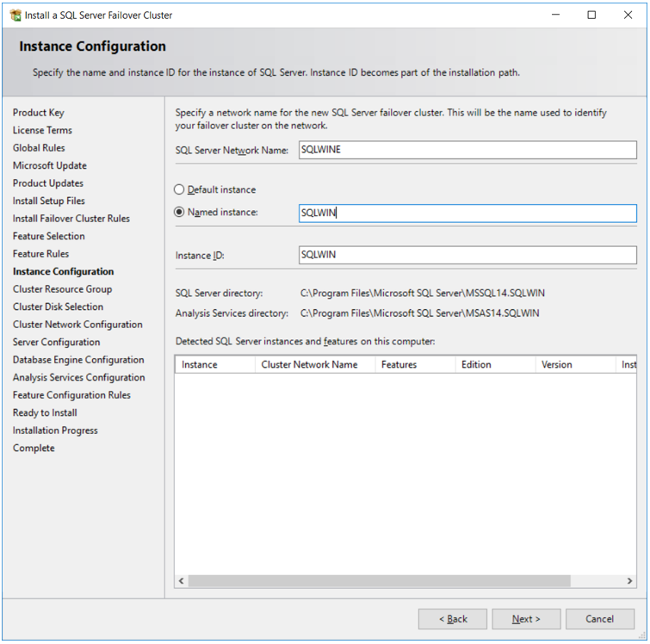Select Feature Rules step in sidebar
650x644 pixels.
click(40, 254)
